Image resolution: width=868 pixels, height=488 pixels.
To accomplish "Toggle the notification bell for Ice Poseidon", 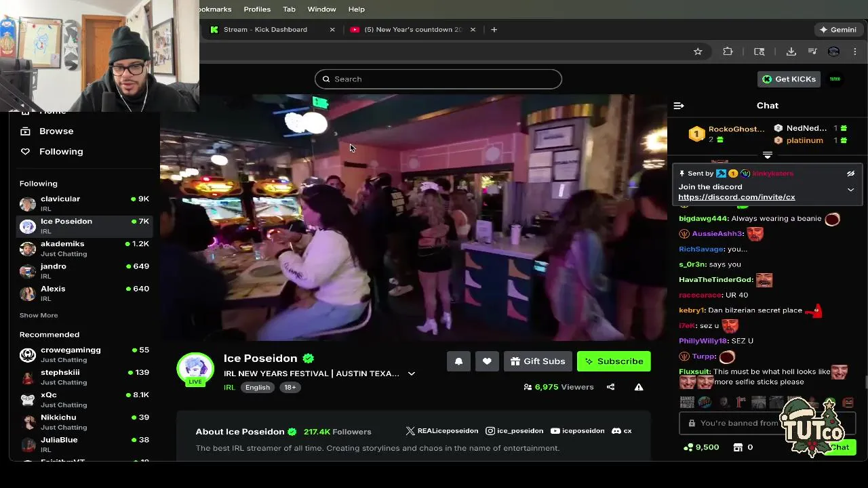I will [x=458, y=361].
